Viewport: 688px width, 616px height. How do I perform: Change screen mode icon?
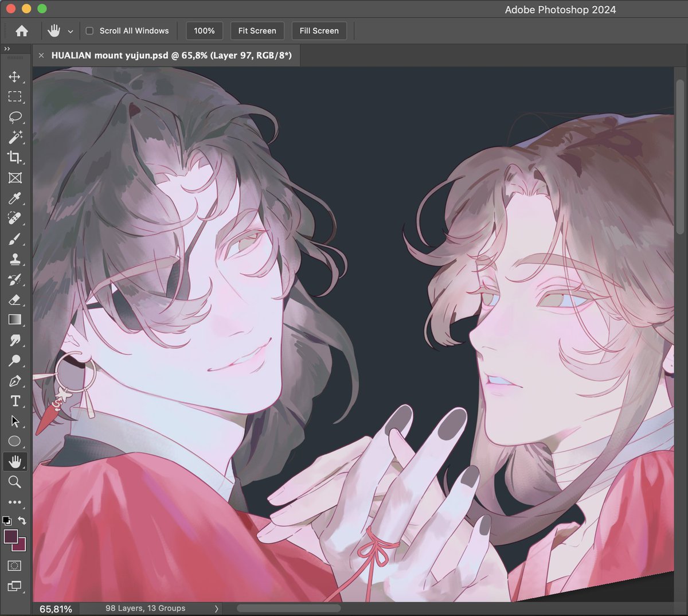[15, 586]
